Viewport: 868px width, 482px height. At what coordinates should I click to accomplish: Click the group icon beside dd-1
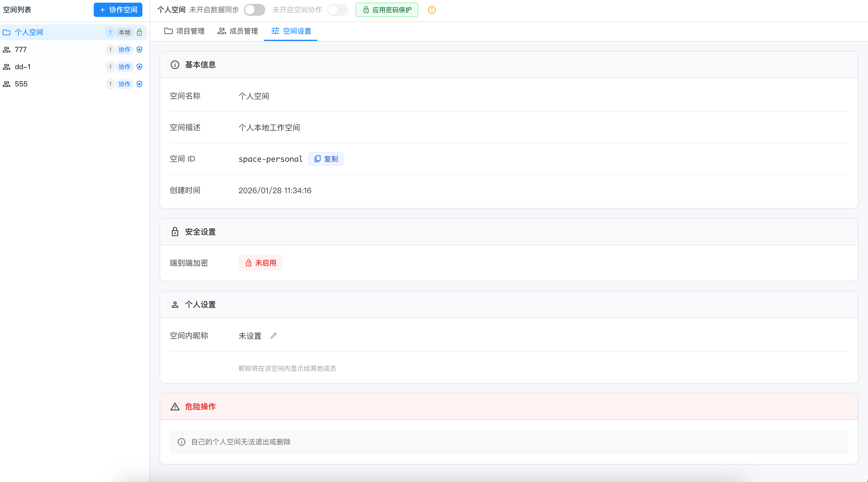click(7, 67)
